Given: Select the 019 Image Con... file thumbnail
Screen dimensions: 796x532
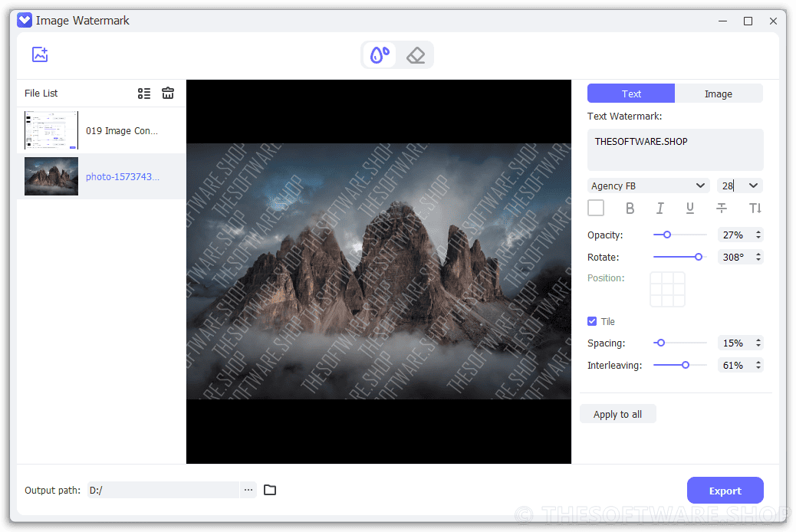Looking at the screenshot, I should click(51, 130).
